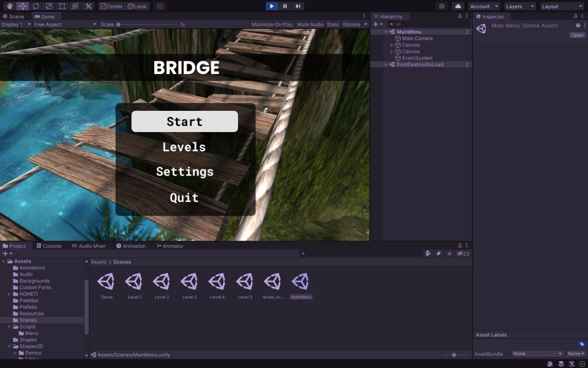This screenshot has width=588, height=368.
Task: Click the Open button in Inspector
Action: pyautogui.click(x=577, y=35)
